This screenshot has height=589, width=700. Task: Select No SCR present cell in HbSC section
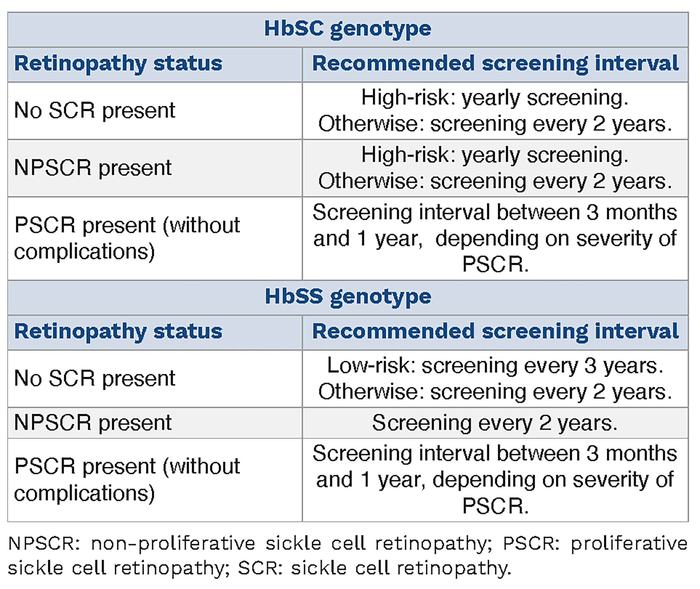(x=95, y=110)
